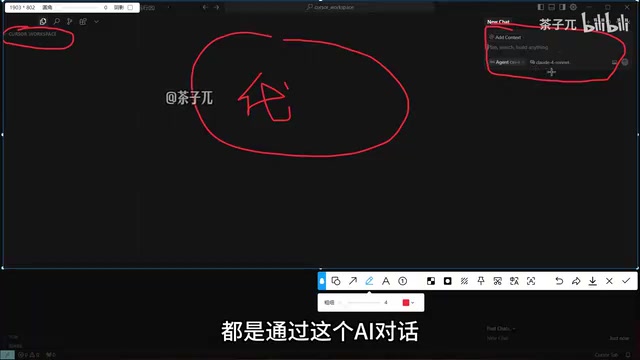
Task: Select the arrow annotation tool
Action: (x=353, y=281)
